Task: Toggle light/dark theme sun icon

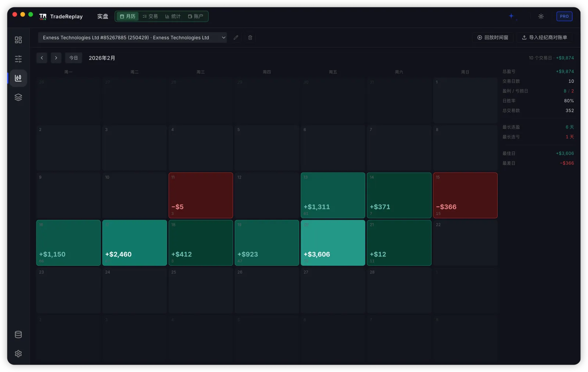Action: [541, 16]
